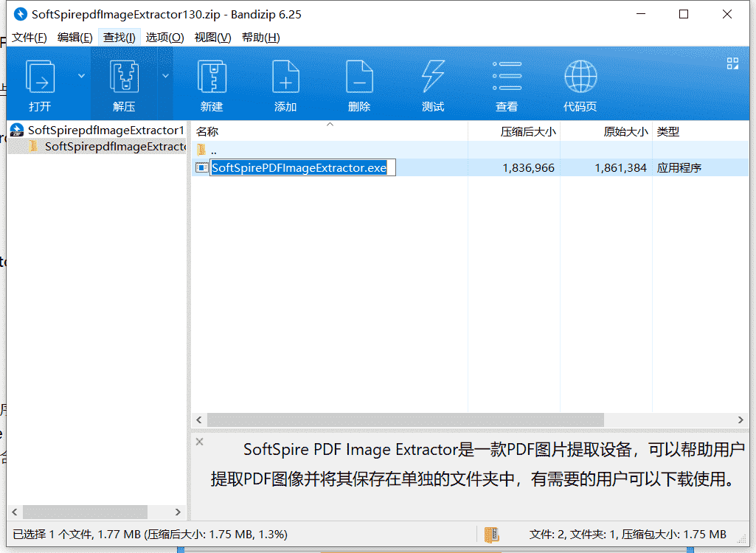Screen dimensions: 756x553
Task: Select the SoftSpirepdfImageExtract subfolder in tree
Action: [x=115, y=146]
